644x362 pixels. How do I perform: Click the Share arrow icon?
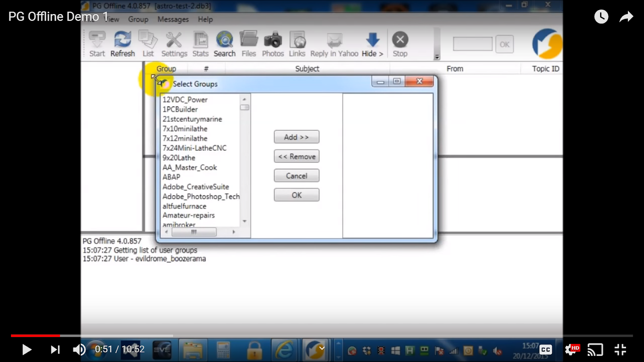tap(626, 16)
